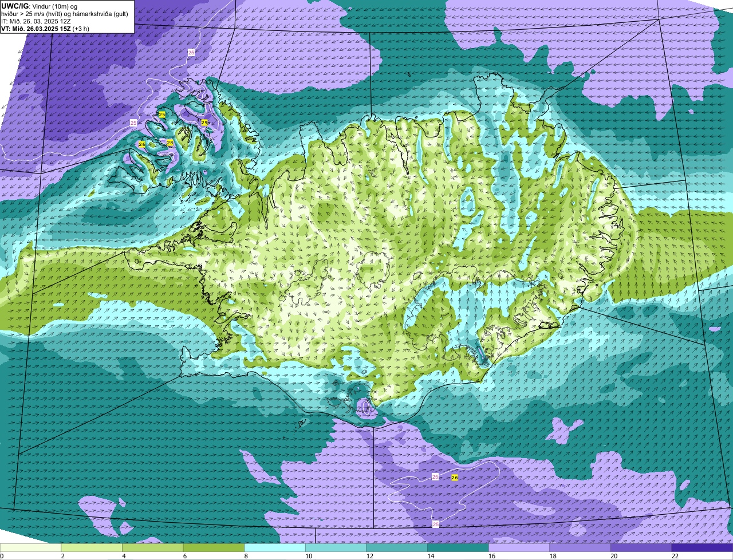733x560 pixels.
Task: Click the legend tick label "10"
Action: coord(309,556)
